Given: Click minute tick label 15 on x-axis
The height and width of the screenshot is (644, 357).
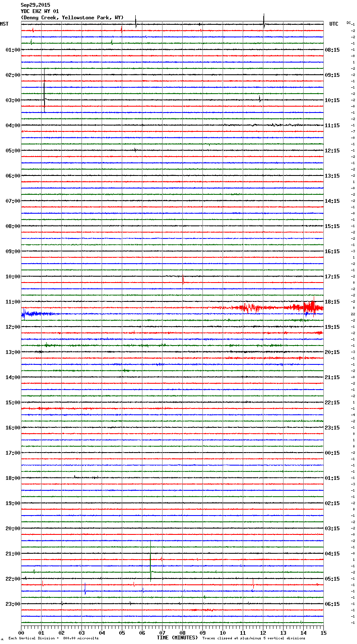Looking at the screenshot, I should pos(323,633).
